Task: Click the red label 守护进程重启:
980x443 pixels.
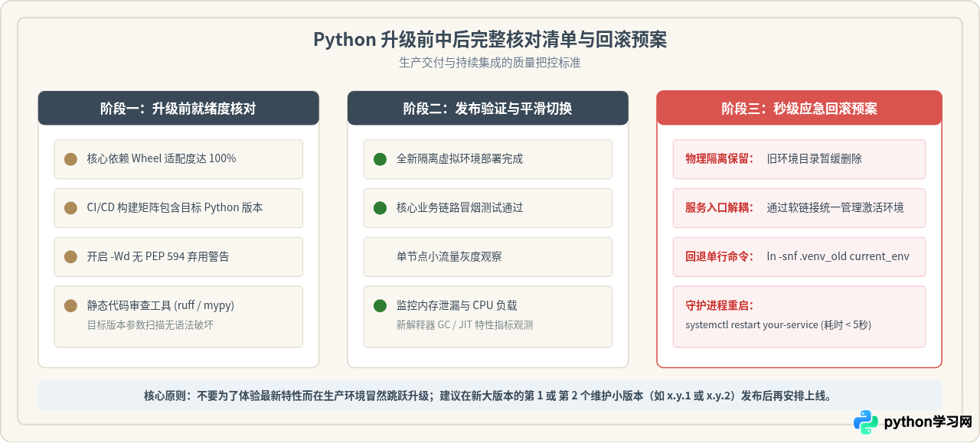Action: [x=720, y=306]
